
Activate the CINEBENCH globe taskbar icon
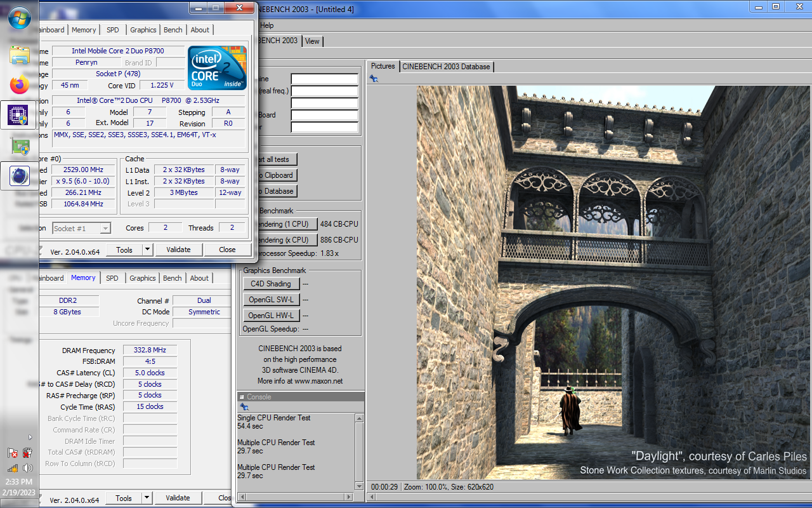coord(19,175)
